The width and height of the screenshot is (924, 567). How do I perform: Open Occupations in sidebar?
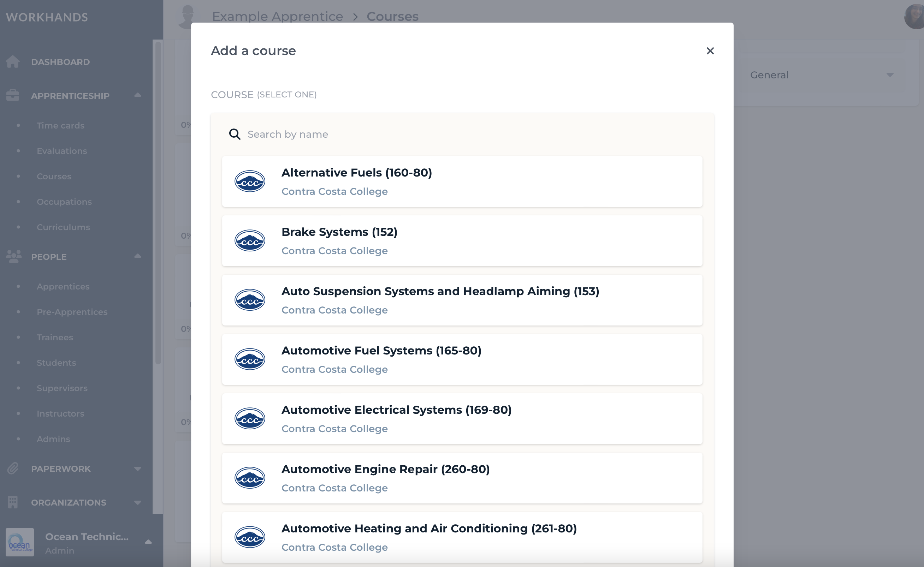coord(64,202)
